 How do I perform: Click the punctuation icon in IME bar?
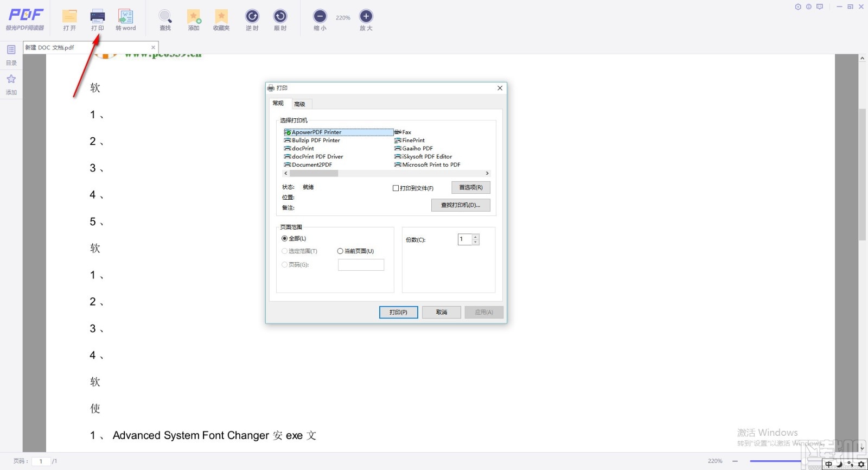(850, 464)
